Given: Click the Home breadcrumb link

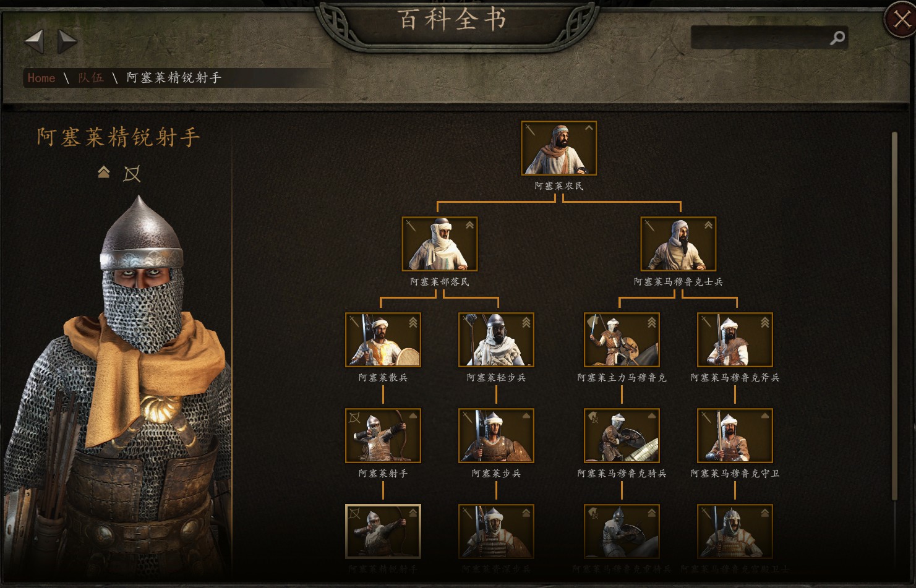Looking at the screenshot, I should (x=41, y=78).
